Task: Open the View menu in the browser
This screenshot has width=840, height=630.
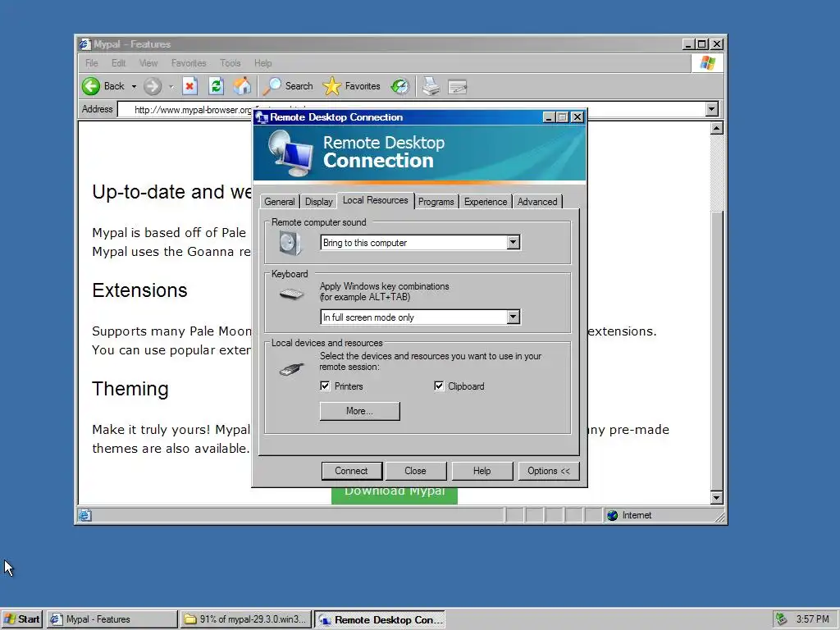Action: [148, 63]
